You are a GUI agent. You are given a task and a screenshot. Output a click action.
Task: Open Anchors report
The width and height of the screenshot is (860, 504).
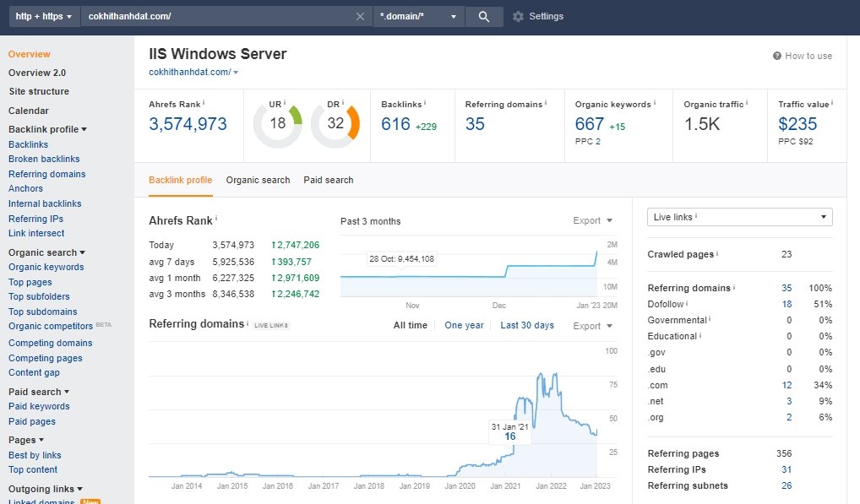pos(25,188)
